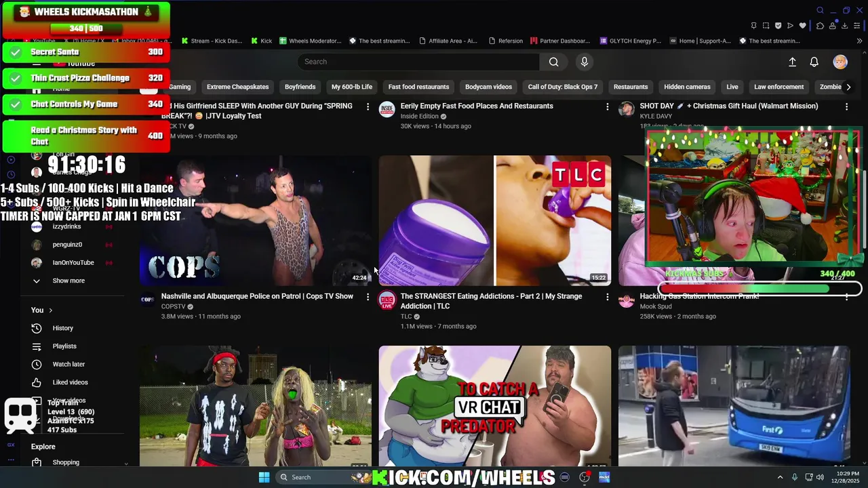Show hidden system tray icons

[780, 477]
